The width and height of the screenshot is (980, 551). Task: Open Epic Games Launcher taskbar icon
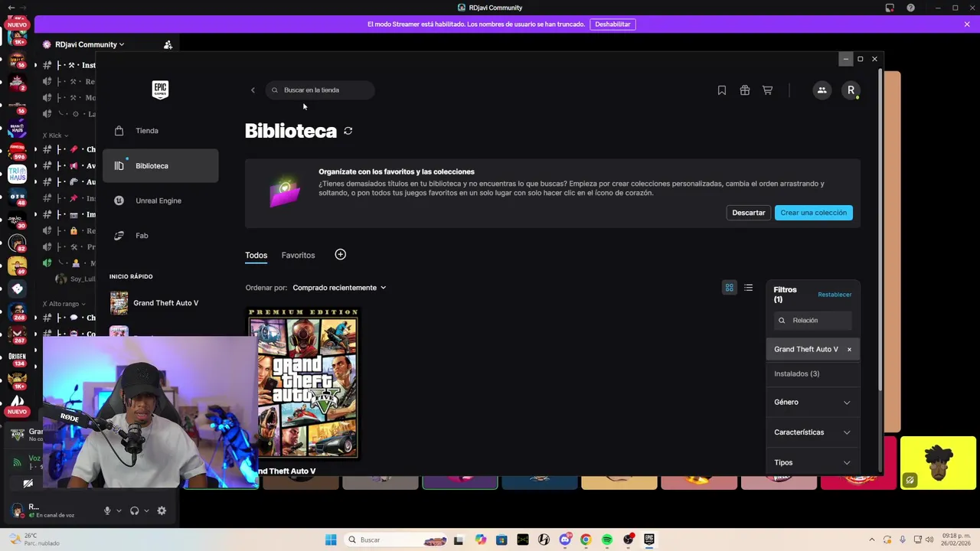(x=649, y=540)
